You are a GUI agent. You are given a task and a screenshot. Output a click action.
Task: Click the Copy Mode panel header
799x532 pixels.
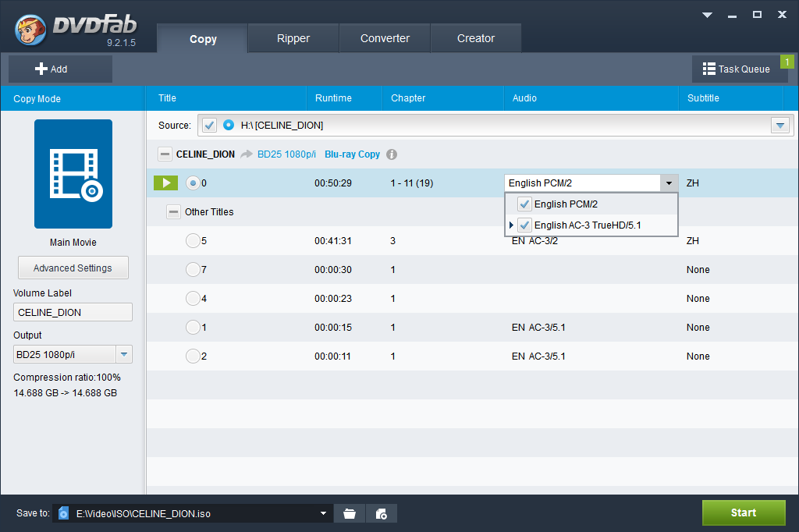click(x=73, y=98)
